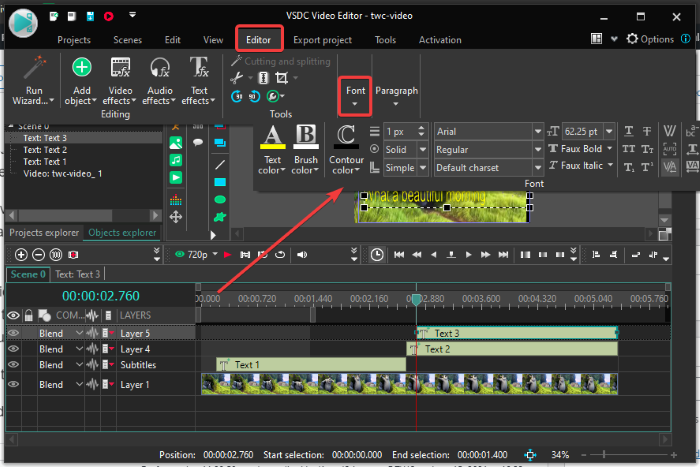Switch to the Export project tab
Screen dimensions: 700x467
[x=322, y=40]
